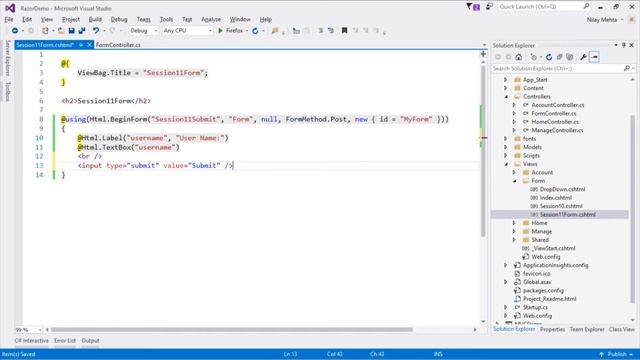
Task: Click the editor vertical scrollbar
Action: pyautogui.click(x=483, y=151)
